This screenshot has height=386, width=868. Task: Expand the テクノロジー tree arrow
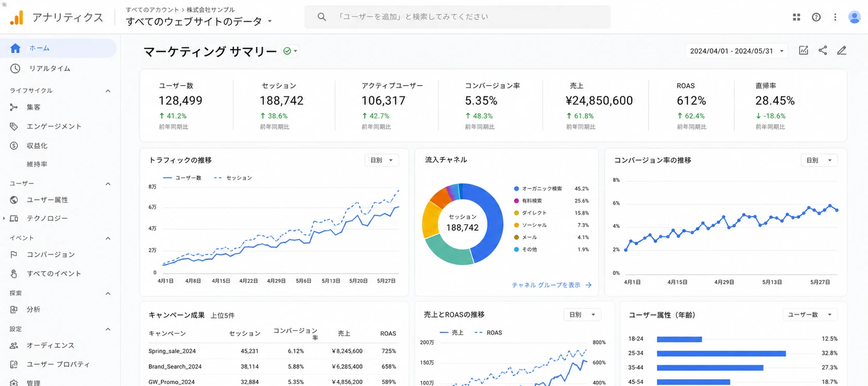(4, 219)
